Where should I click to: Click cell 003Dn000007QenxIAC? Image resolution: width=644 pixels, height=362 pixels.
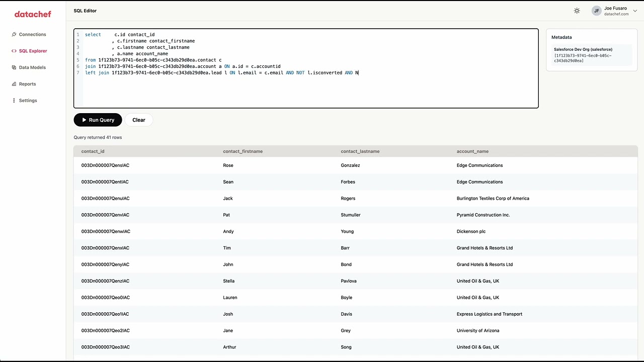(105, 248)
